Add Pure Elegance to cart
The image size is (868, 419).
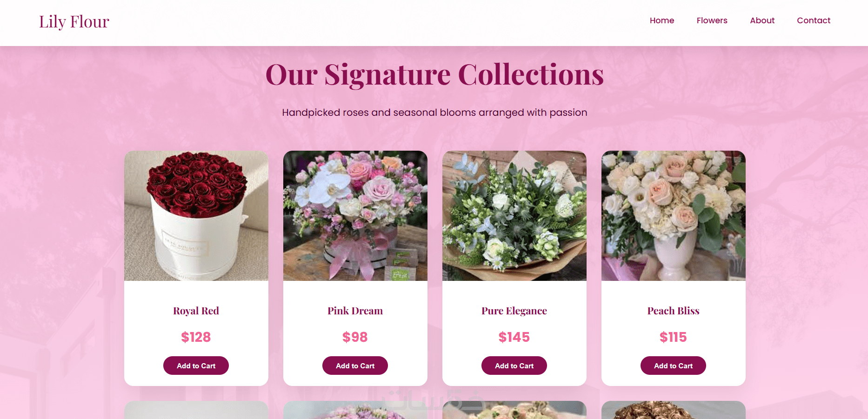point(514,366)
